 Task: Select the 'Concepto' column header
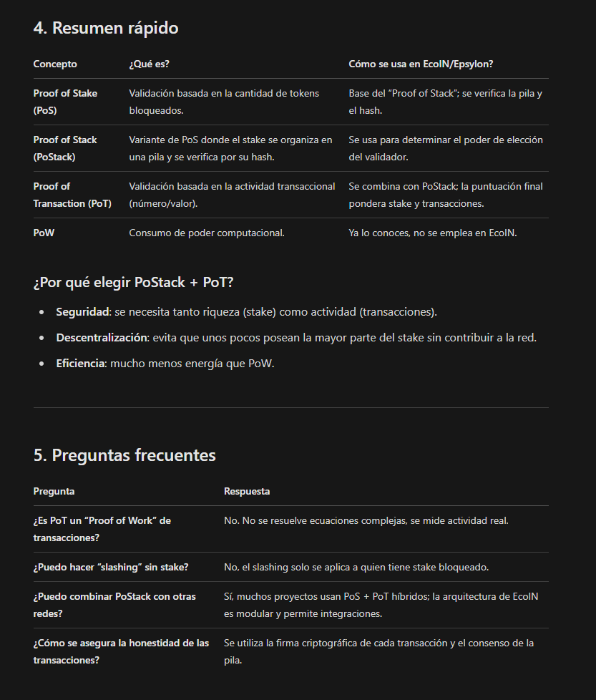click(55, 64)
